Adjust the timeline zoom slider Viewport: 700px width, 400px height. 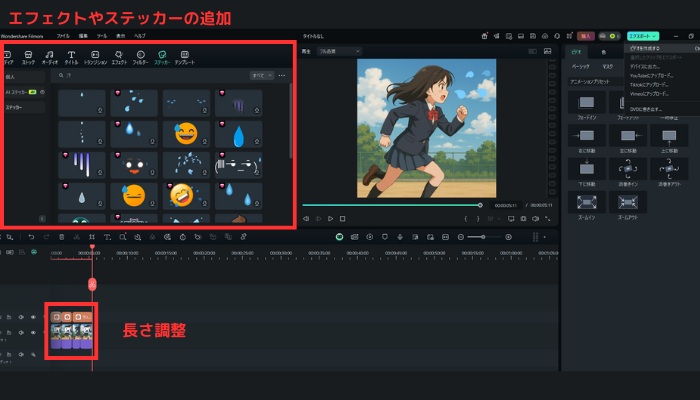[x=483, y=237]
